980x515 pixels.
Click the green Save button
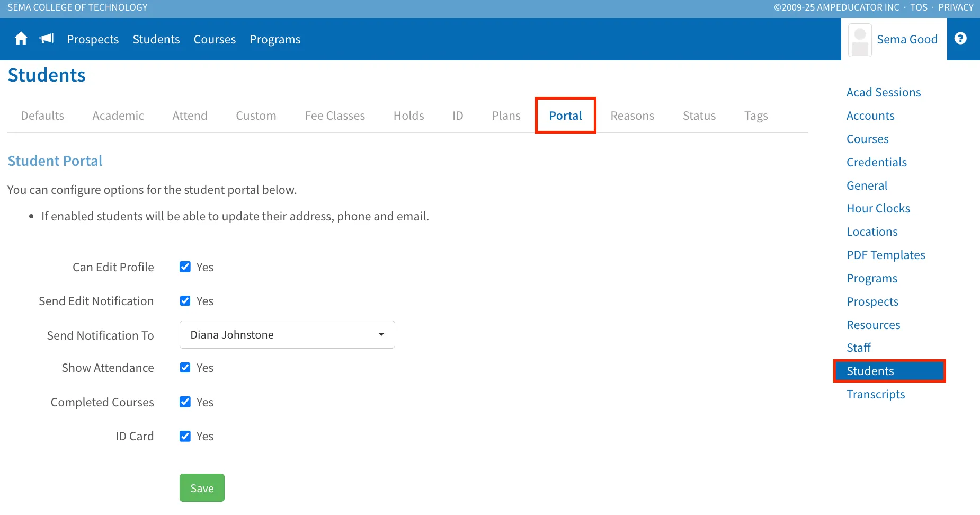(x=202, y=487)
